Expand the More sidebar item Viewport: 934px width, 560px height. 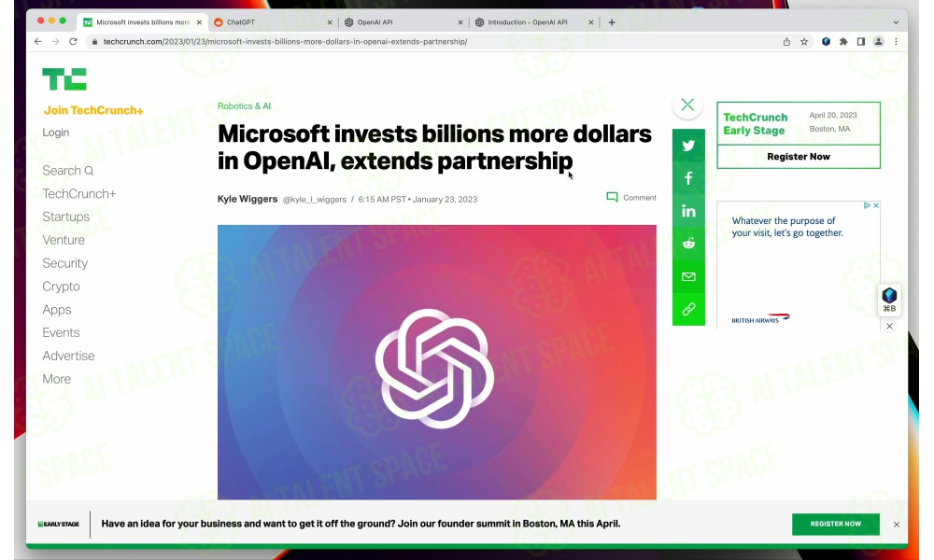[x=56, y=379]
